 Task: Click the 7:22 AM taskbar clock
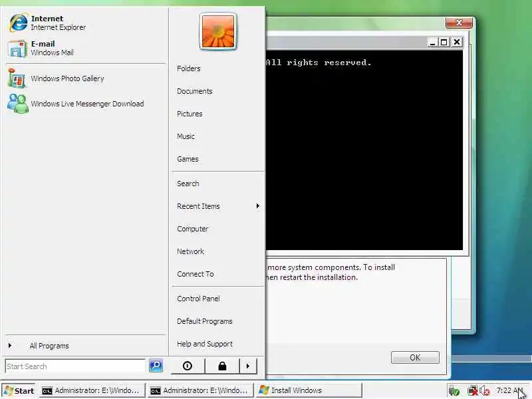[509, 390]
